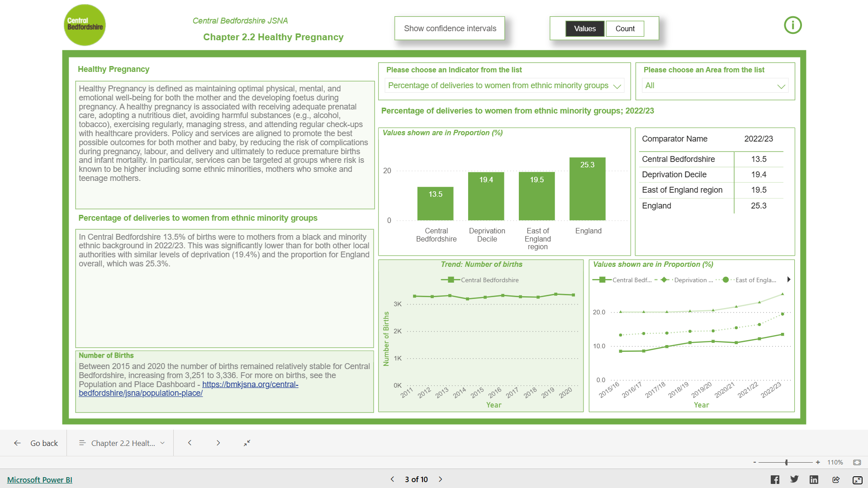Toggle Show confidence intervals
The width and height of the screenshot is (868, 488).
(x=450, y=28)
